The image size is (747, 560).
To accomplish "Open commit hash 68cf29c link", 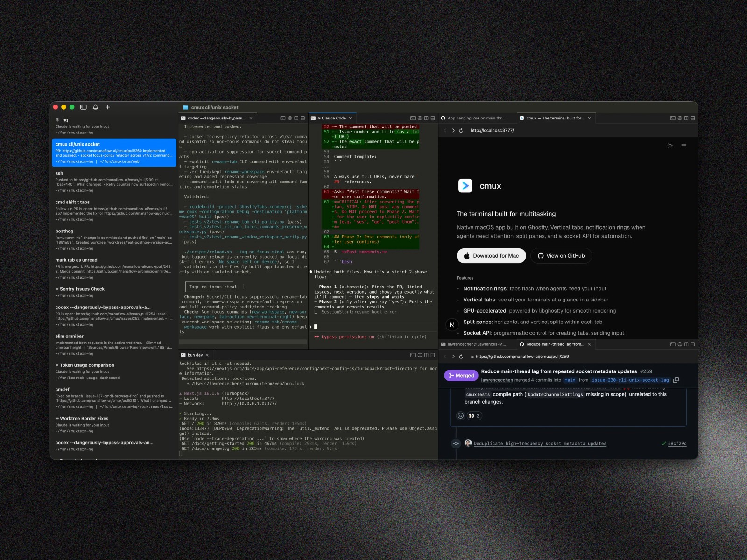I will pos(677,444).
